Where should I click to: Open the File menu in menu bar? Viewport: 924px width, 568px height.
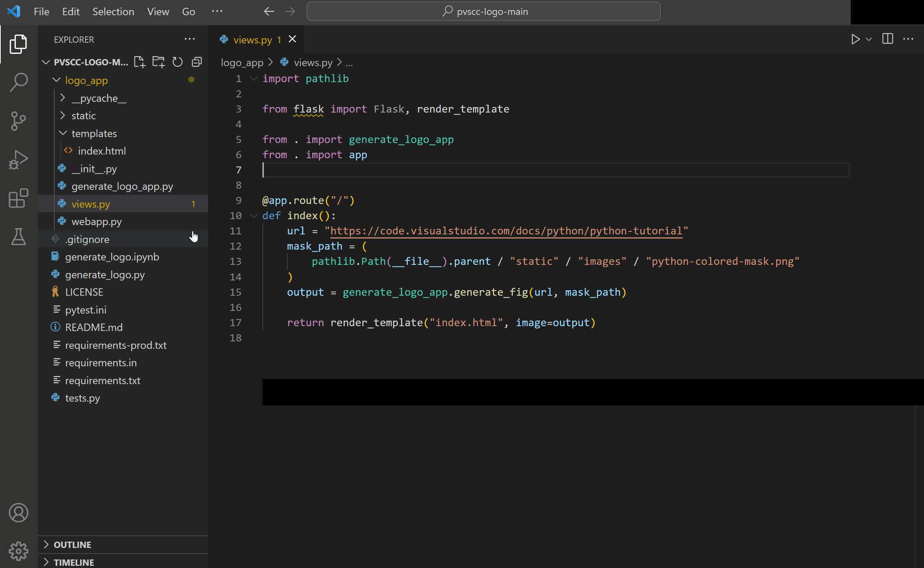pyautogui.click(x=42, y=11)
